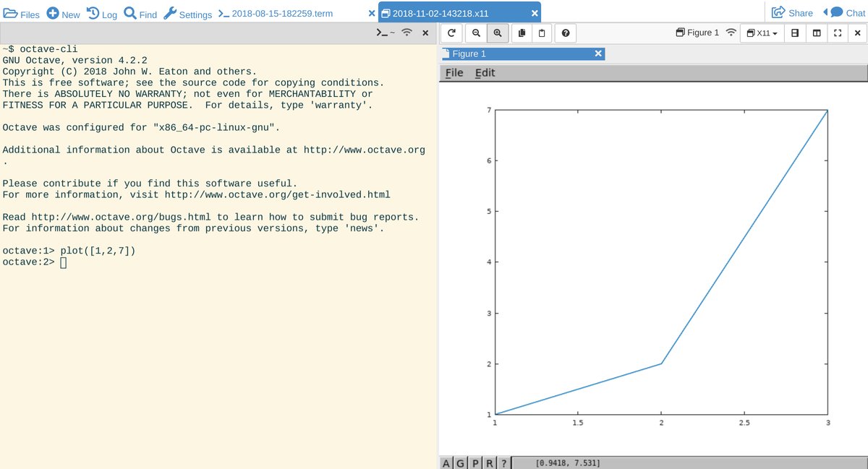The width and height of the screenshot is (868, 469).
Task: Toggle autoscale with the A button
Action: pyautogui.click(x=446, y=462)
